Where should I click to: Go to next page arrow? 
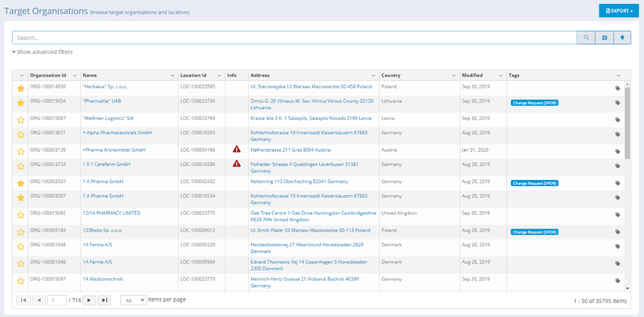[x=89, y=300]
